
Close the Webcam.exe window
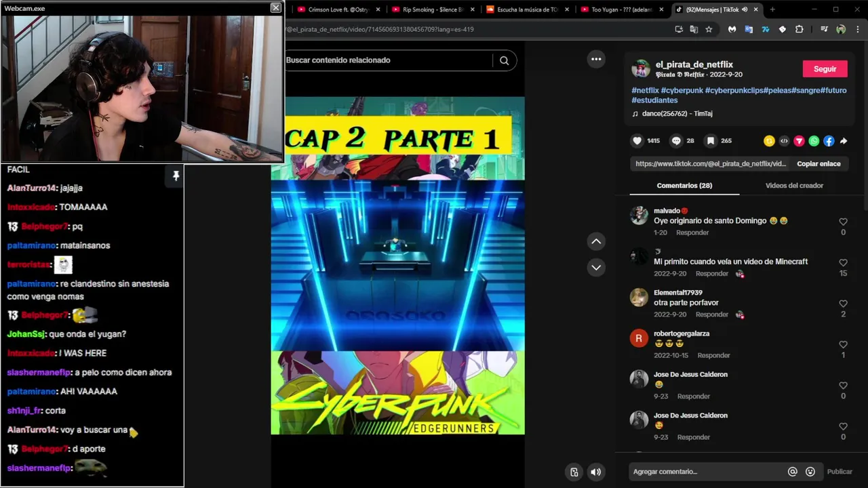(x=275, y=7)
